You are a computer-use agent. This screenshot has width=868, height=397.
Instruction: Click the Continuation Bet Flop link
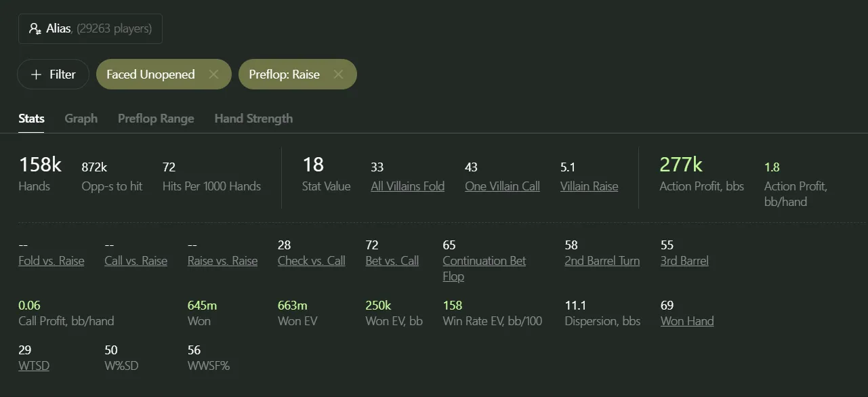click(484, 261)
